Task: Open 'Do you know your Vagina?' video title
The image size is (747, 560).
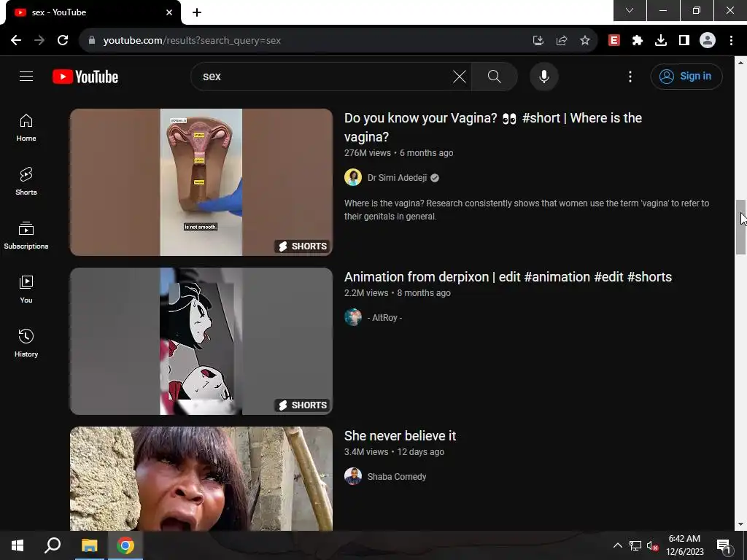Action: (493, 127)
